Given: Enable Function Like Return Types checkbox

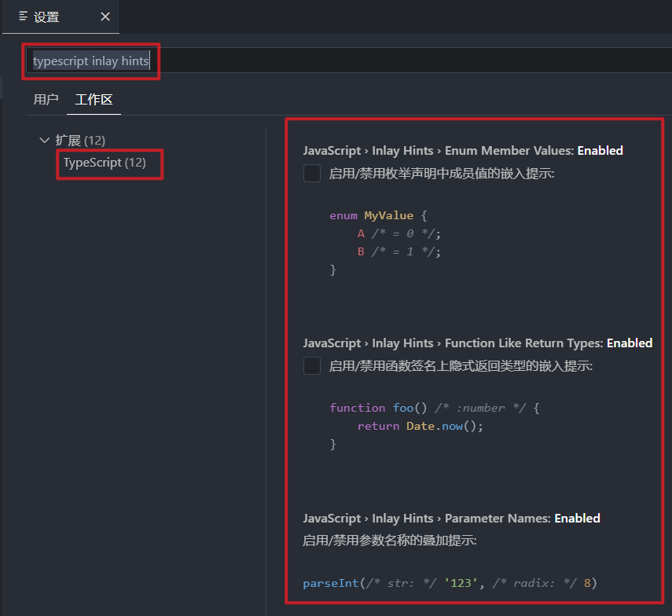Looking at the screenshot, I should click(x=311, y=366).
